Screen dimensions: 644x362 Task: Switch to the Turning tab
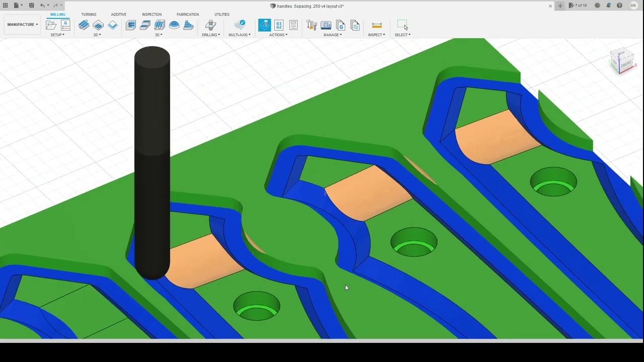[89, 15]
